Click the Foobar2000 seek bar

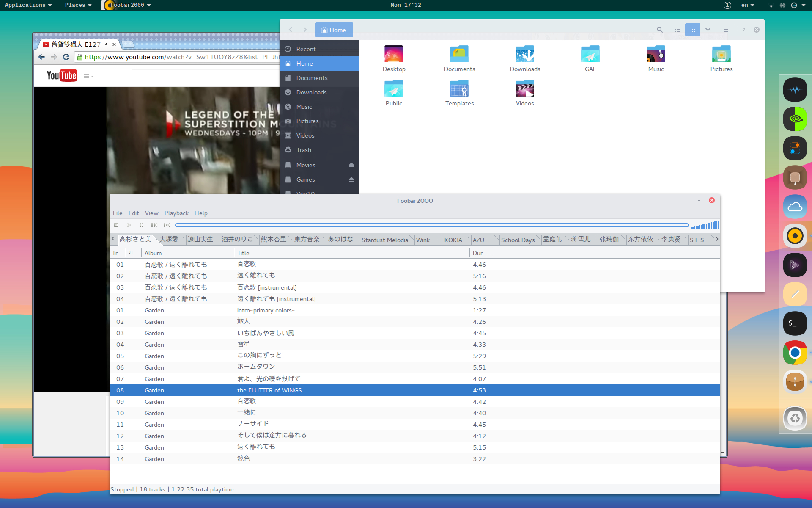[x=431, y=225]
